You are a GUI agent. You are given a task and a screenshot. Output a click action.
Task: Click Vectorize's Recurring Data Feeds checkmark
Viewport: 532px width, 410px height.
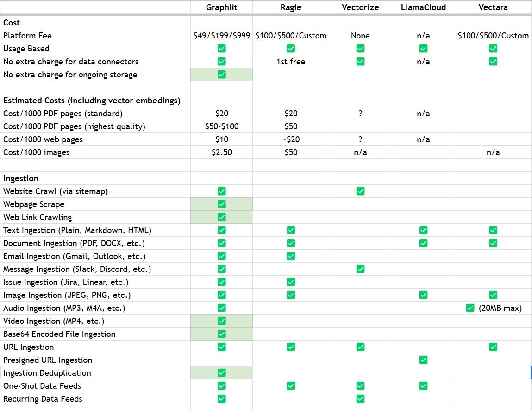pyautogui.click(x=360, y=399)
